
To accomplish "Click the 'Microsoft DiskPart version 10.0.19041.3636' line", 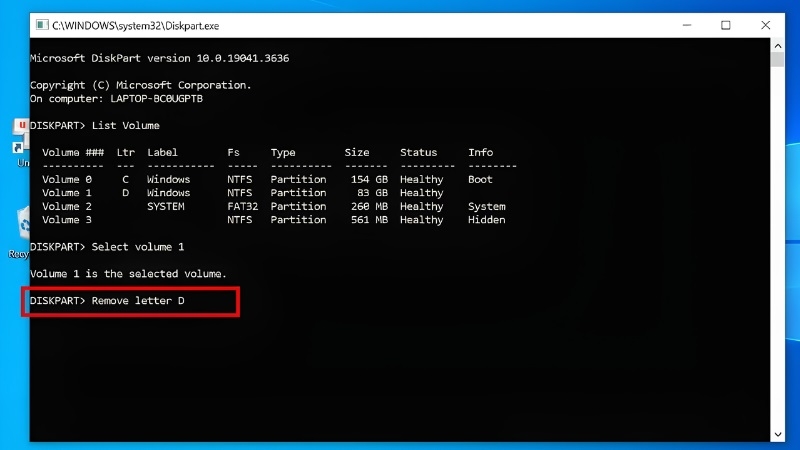I will (x=160, y=58).
